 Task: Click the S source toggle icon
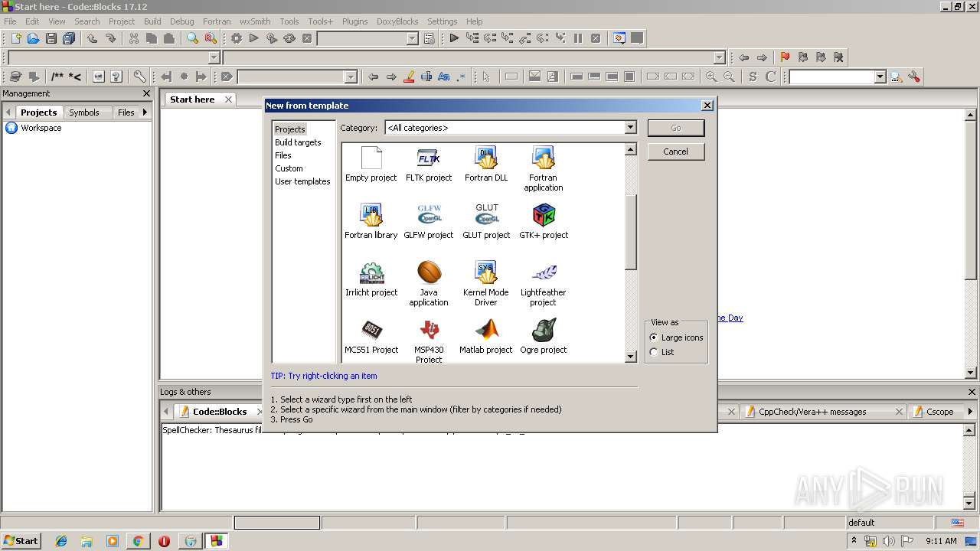tap(753, 77)
